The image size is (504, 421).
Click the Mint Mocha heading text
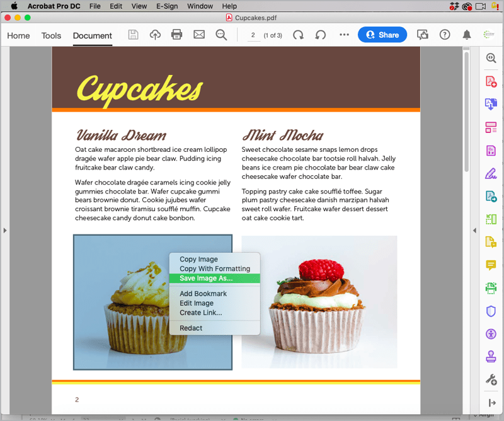pos(282,135)
